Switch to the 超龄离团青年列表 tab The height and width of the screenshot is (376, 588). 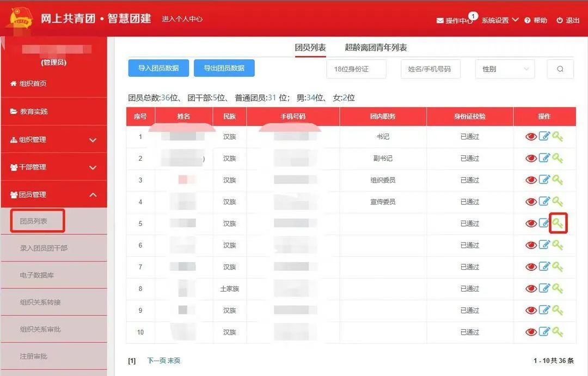[x=376, y=47]
